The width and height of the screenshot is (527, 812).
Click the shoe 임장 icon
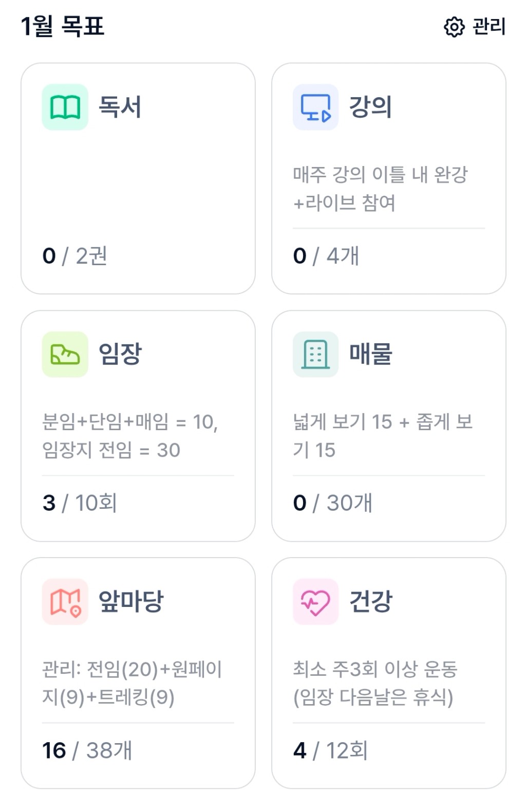pos(65,354)
